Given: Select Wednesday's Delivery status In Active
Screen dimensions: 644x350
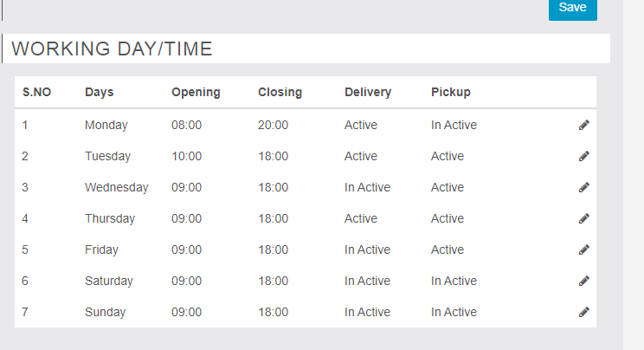Looking at the screenshot, I should click(367, 187).
